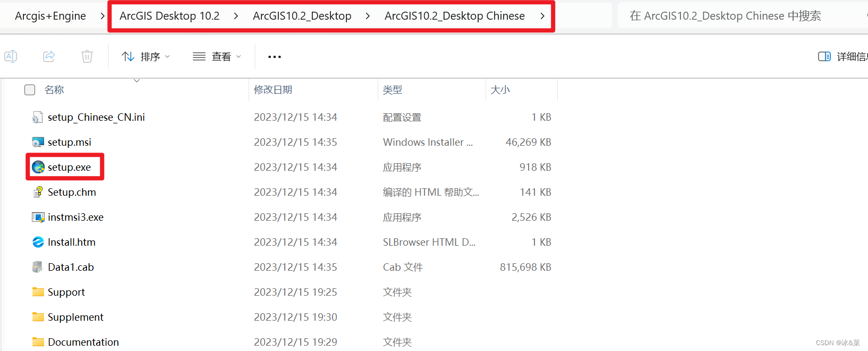Click the 2023/12/15 14:35 date of Data1.cab

point(295,267)
